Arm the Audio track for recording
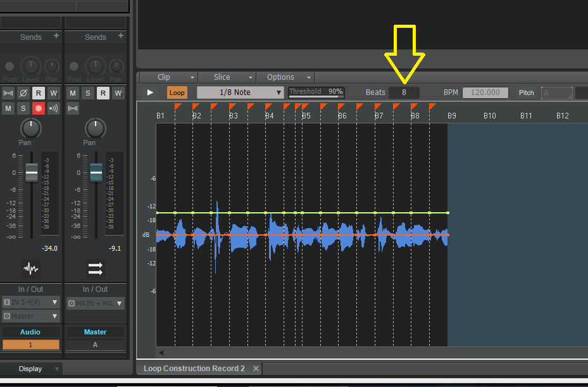The image size is (588, 387). (38, 108)
